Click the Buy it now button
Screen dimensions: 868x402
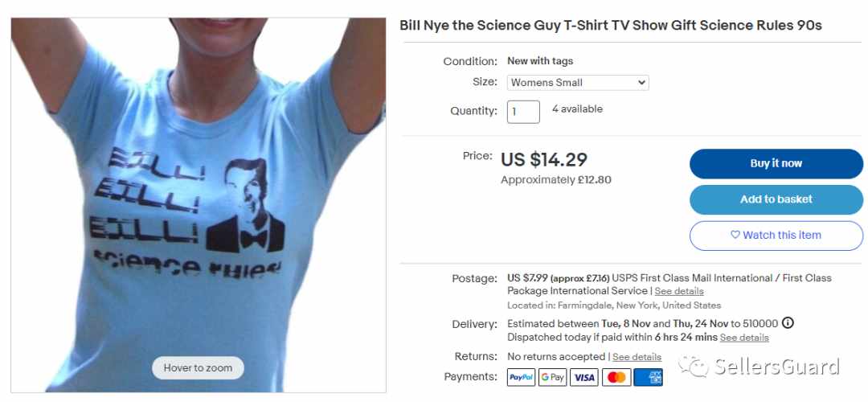tap(776, 163)
